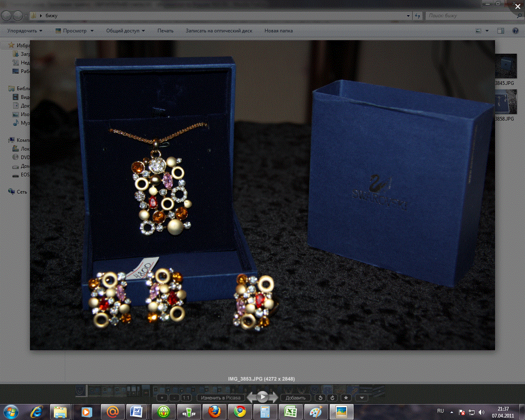This screenshot has height=420, width=525.
Task: Go to the next photo arrow
Action: (274, 397)
